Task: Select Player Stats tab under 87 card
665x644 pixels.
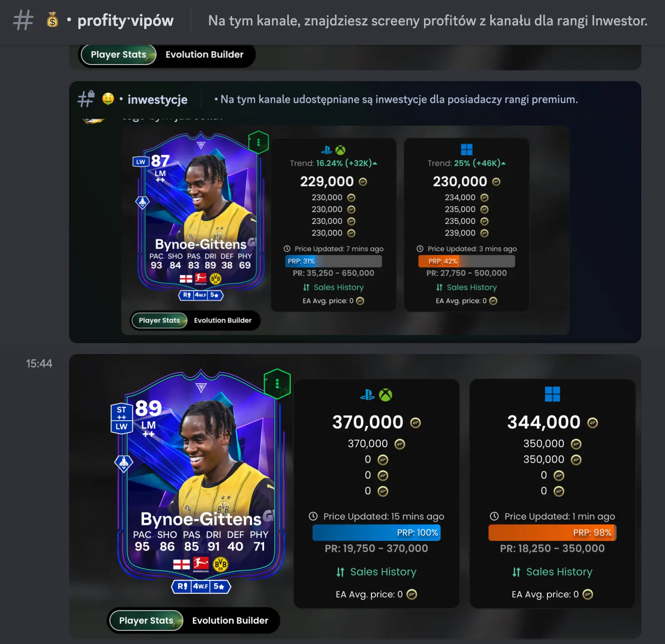Action: tap(159, 320)
